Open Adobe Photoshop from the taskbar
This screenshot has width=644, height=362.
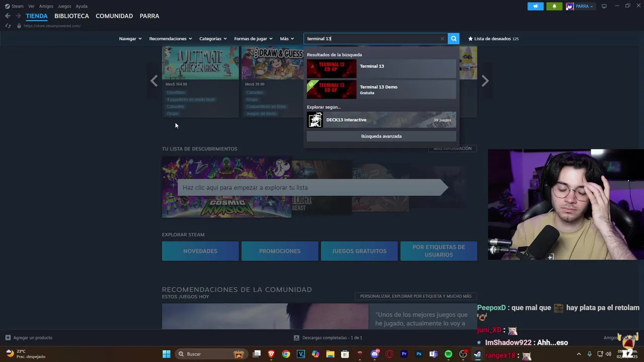click(419, 354)
